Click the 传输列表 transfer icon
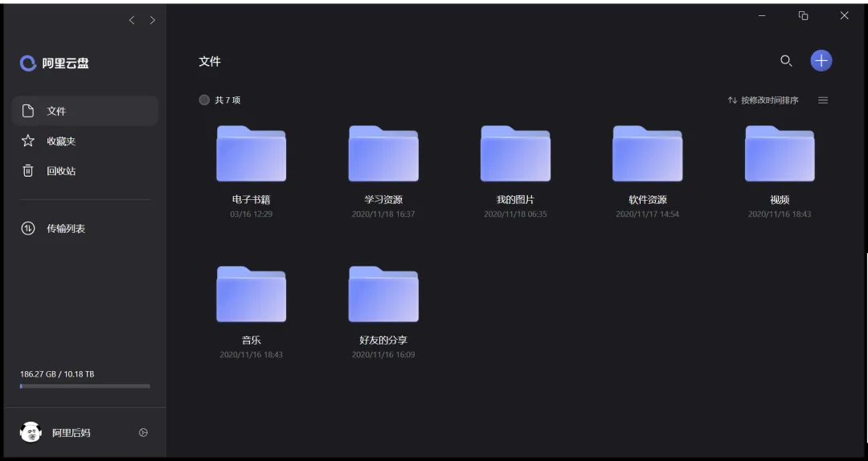868x461 pixels. (28, 228)
